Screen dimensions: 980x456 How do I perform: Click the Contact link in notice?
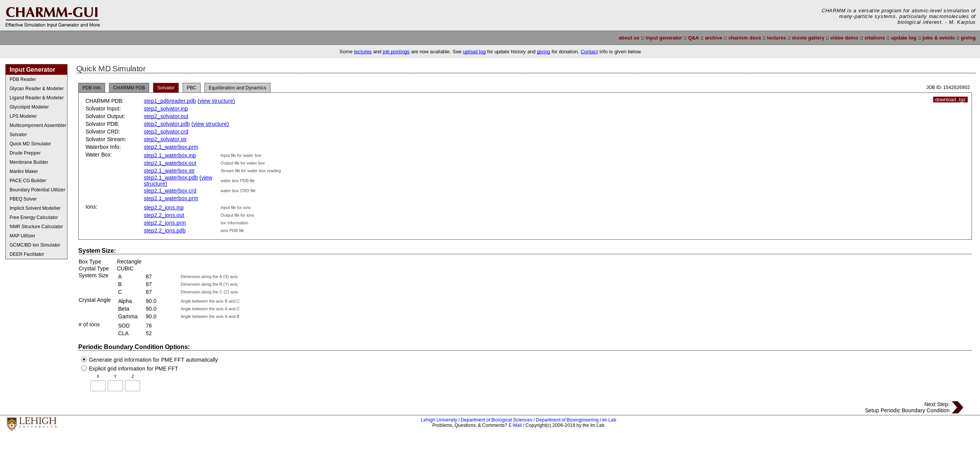pyautogui.click(x=589, y=52)
